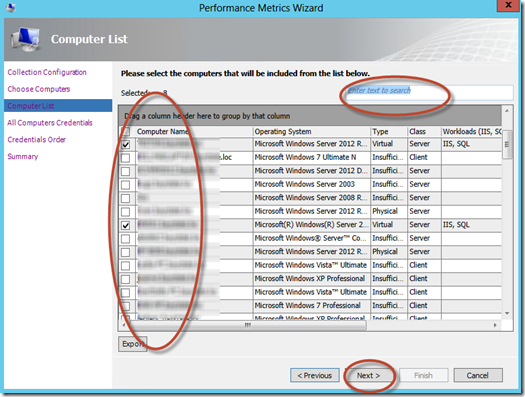Screen dimensions: 525x397
Task: Check the Windows Server 2003 row checkbox
Action: [126, 184]
